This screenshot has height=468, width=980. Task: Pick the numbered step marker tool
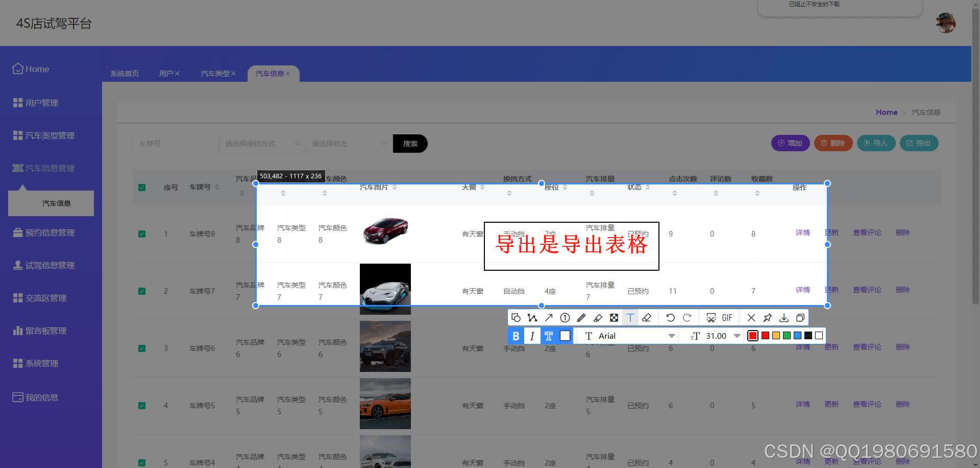565,317
